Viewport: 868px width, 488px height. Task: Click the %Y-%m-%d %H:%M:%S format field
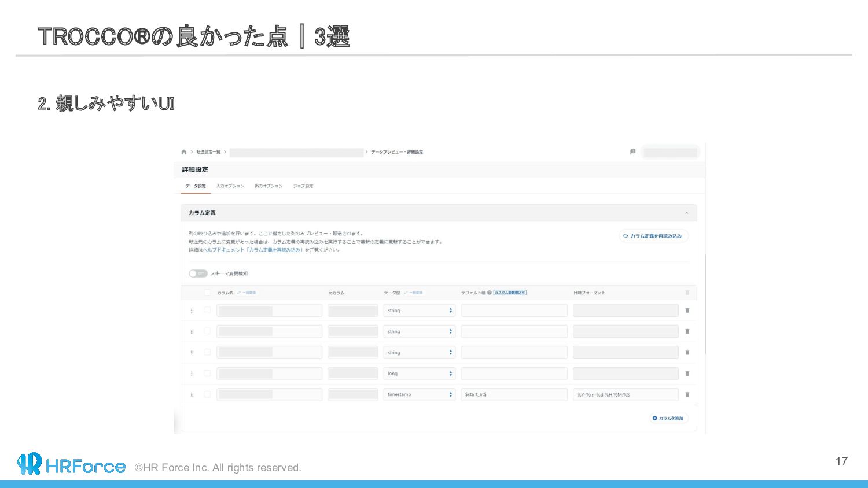(x=626, y=394)
